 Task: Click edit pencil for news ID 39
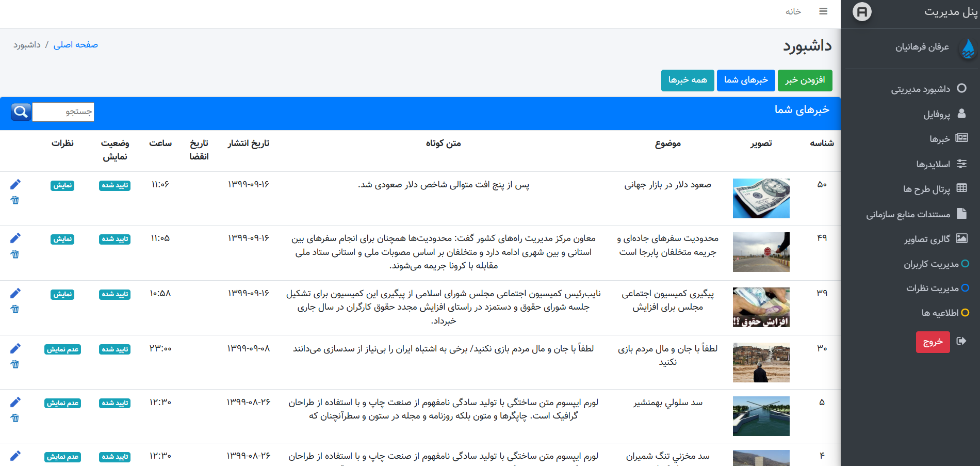[x=15, y=293]
